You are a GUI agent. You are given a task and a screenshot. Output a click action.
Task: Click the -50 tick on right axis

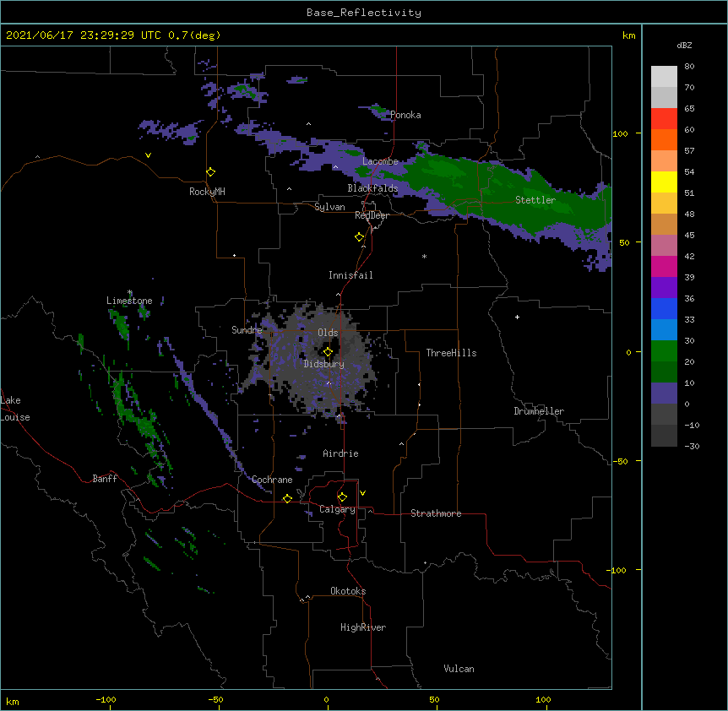(620, 461)
